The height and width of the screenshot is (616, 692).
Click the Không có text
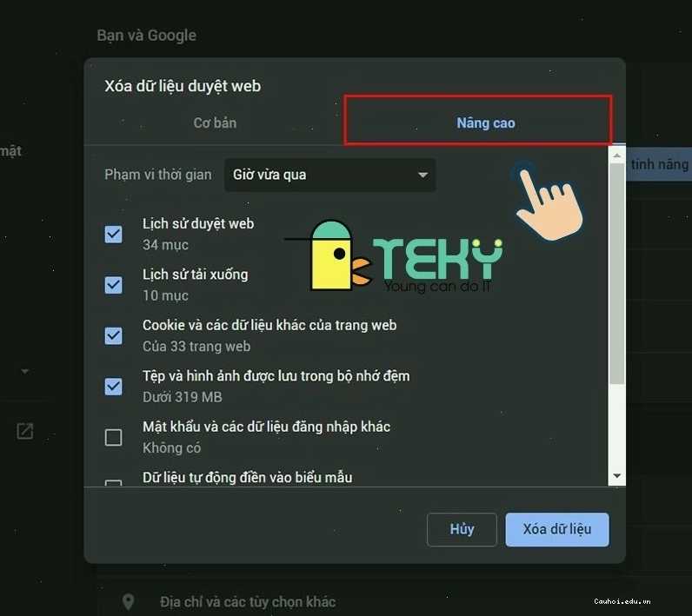click(x=171, y=447)
